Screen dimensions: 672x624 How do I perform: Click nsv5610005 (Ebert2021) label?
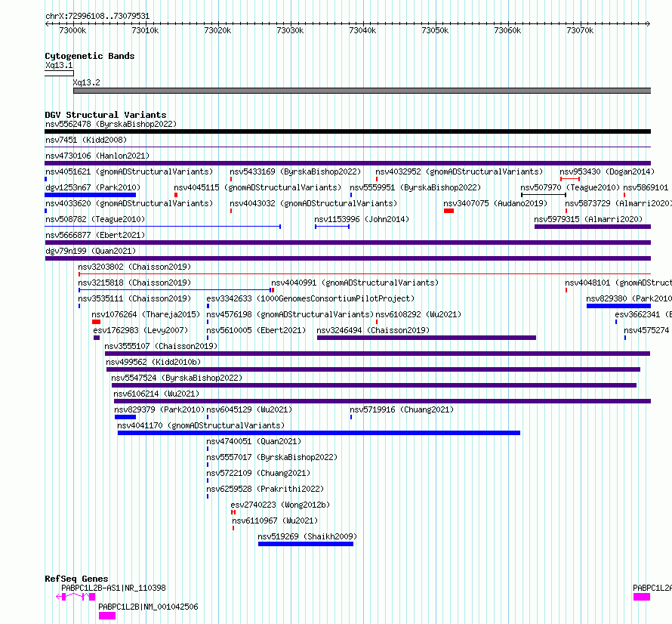coord(256,330)
